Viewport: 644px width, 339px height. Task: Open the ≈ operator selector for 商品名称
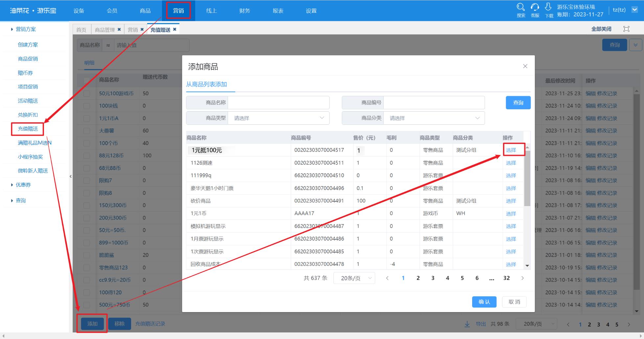pos(108,45)
